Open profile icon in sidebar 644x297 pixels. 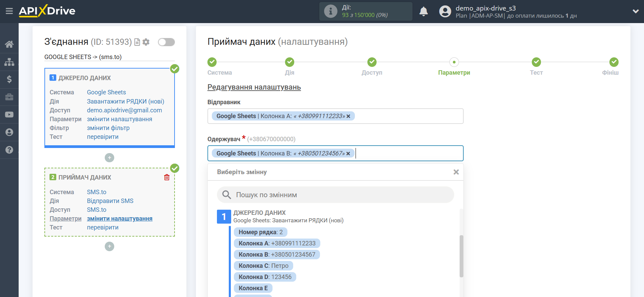click(x=9, y=132)
